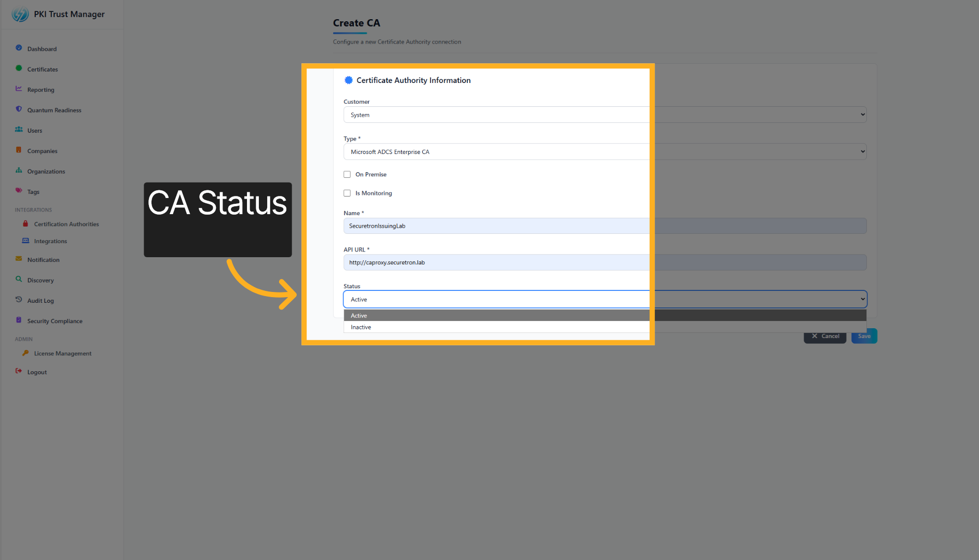
Task: Click the Certification Authorities lock icon
Action: pos(25,223)
